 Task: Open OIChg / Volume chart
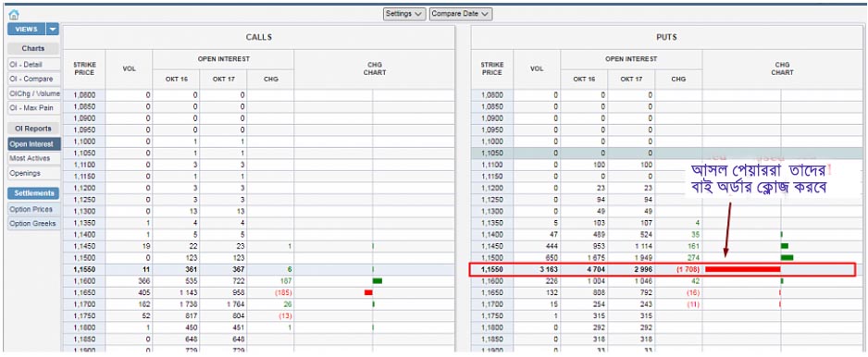pos(33,94)
